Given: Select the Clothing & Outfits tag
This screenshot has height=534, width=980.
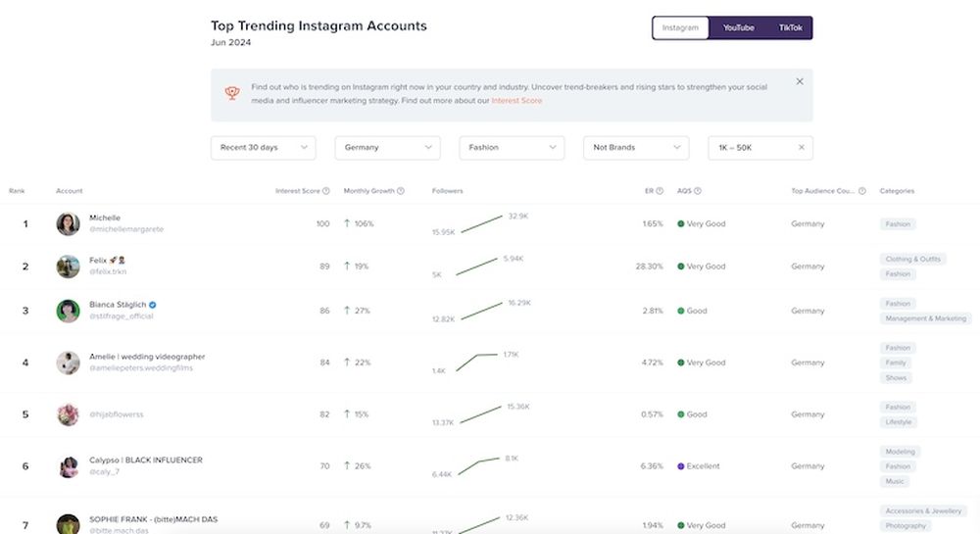Looking at the screenshot, I should pyautogui.click(x=912, y=260).
